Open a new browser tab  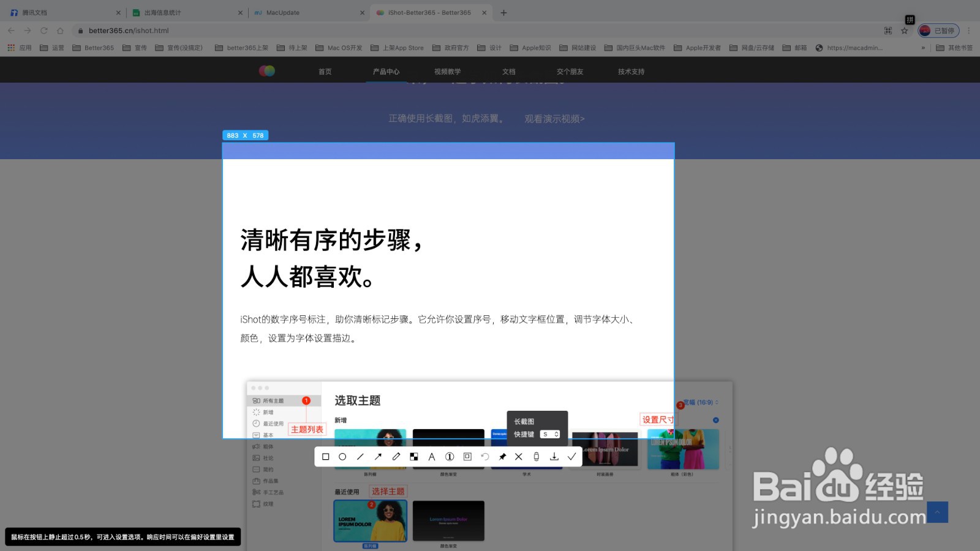click(503, 12)
